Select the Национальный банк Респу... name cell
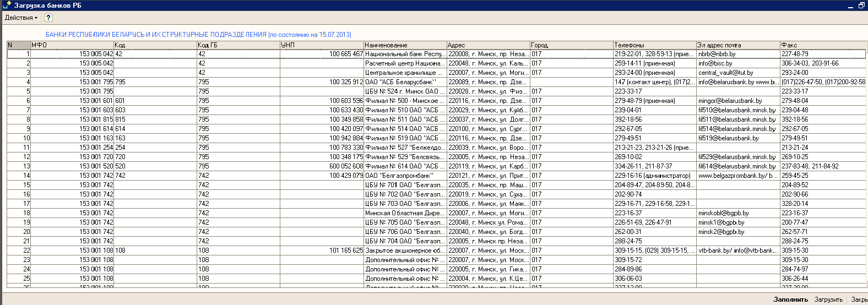This screenshot has width=868, height=305. point(405,54)
